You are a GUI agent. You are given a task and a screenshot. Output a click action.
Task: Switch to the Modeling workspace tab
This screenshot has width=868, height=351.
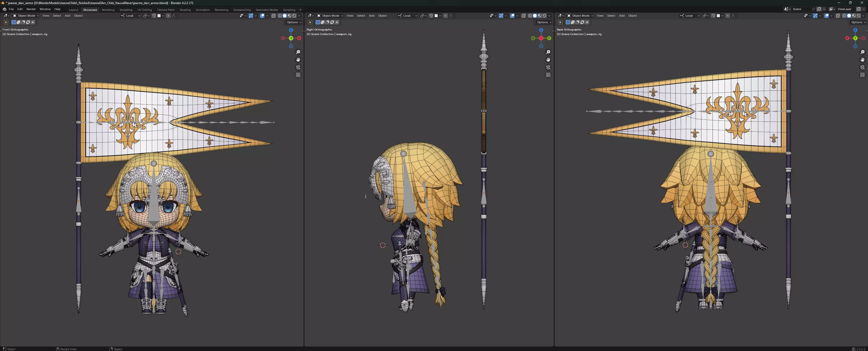108,10
